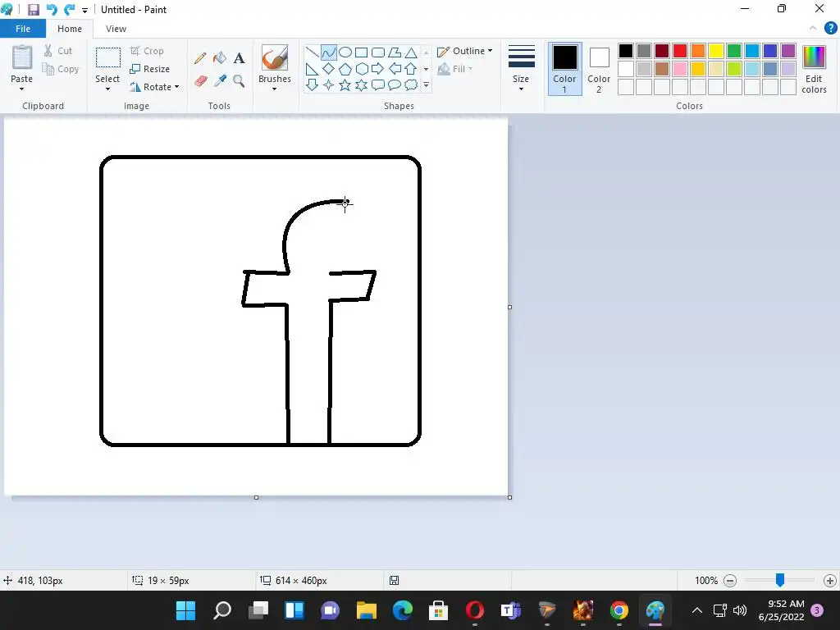840x630 pixels.
Task: Choose the Line shape
Action: coord(313,52)
